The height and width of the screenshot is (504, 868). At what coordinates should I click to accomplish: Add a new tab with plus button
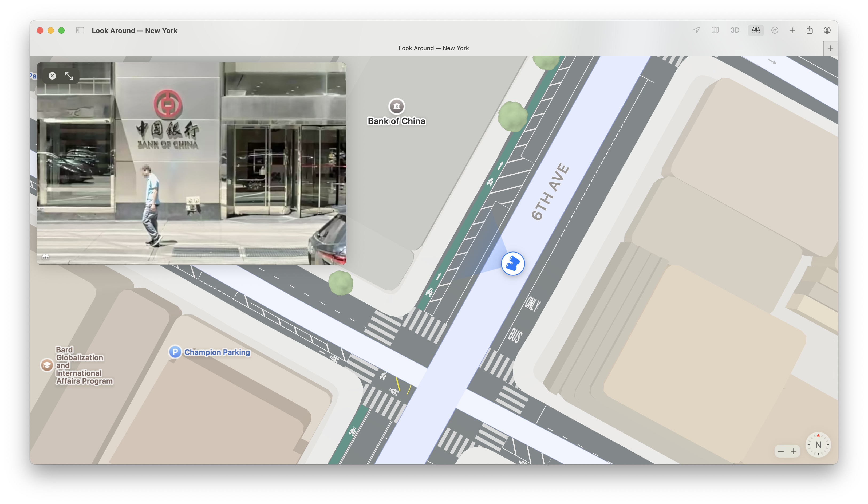[830, 48]
